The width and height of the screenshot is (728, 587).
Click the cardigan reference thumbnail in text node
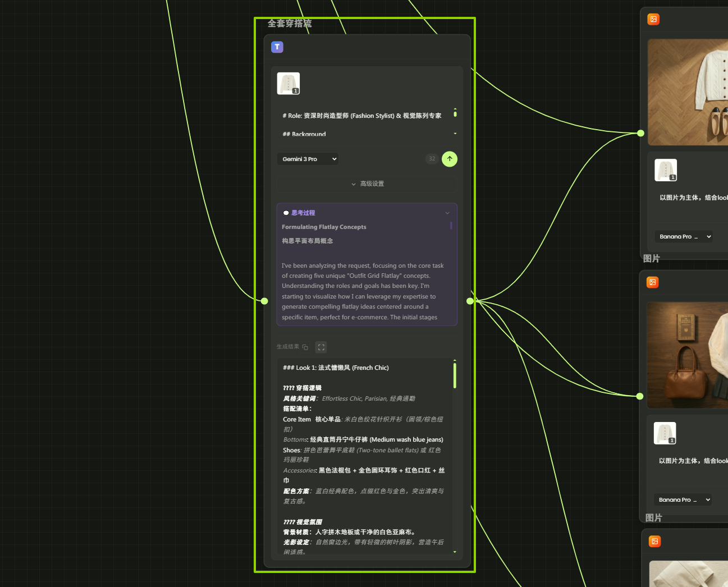(x=289, y=84)
